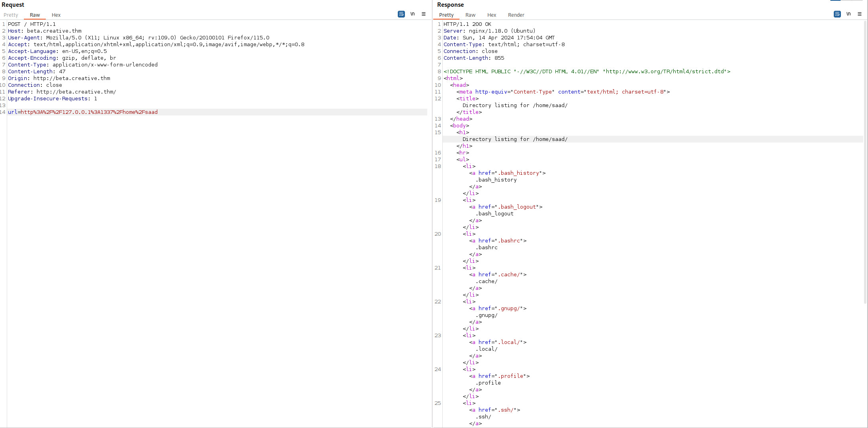Click the Content-Type request header line
868x428 pixels.
click(83, 65)
